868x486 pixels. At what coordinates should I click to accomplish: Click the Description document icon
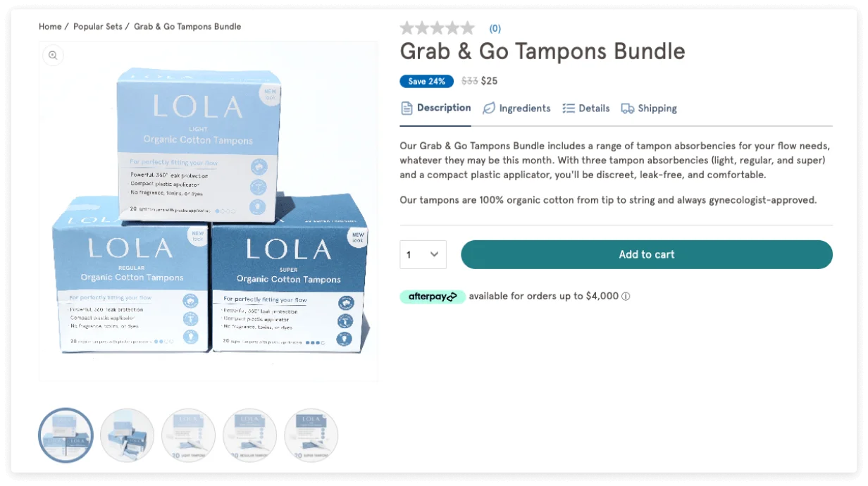tap(407, 108)
